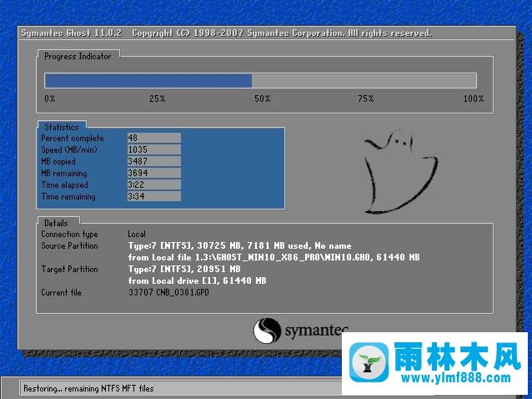Click the 100% progress marker
The image size is (532, 399).
[x=474, y=98]
